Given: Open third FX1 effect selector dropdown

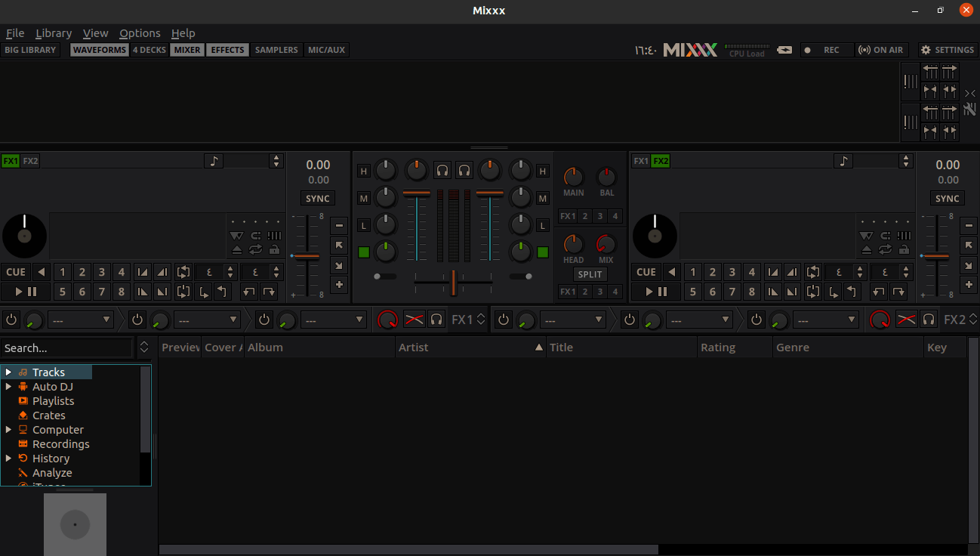Looking at the screenshot, I should 334,320.
